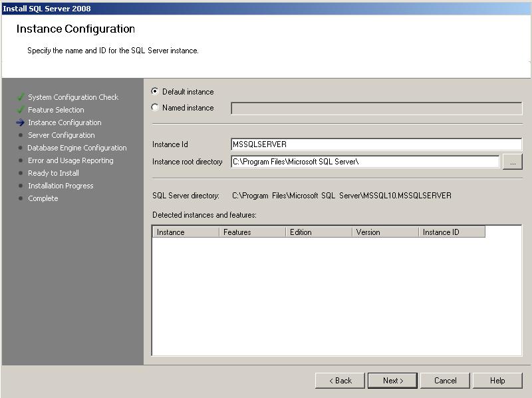The height and width of the screenshot is (398, 532).
Task: Select the Default instance radio button
Action: coord(155,91)
